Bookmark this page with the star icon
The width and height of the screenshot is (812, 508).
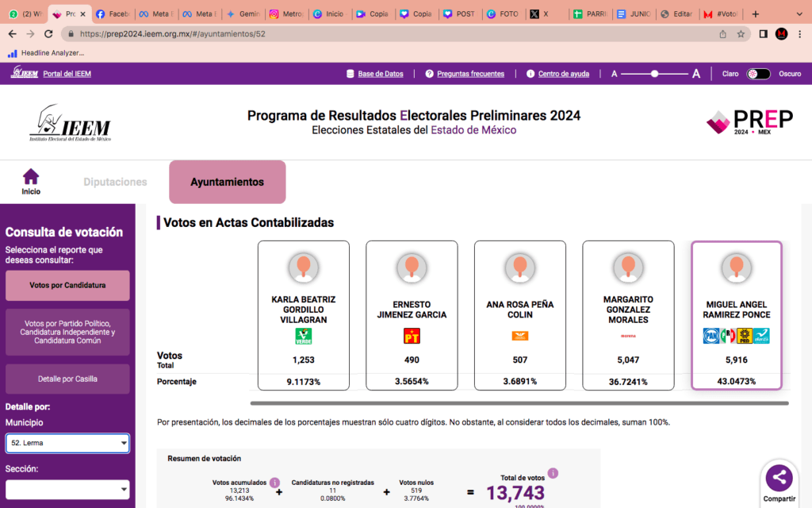[x=741, y=34]
